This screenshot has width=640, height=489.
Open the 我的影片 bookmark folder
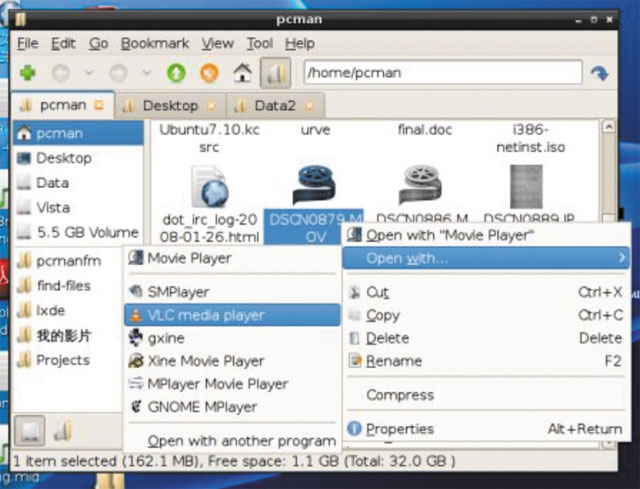(x=68, y=335)
